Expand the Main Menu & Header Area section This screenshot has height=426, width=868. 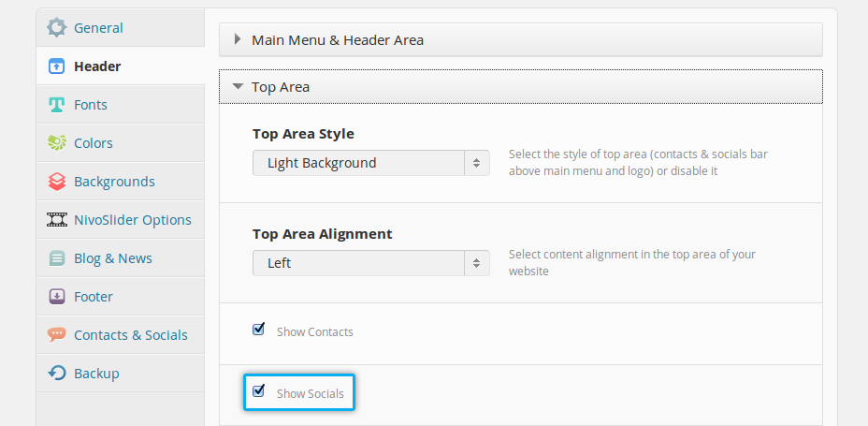pyautogui.click(x=337, y=40)
